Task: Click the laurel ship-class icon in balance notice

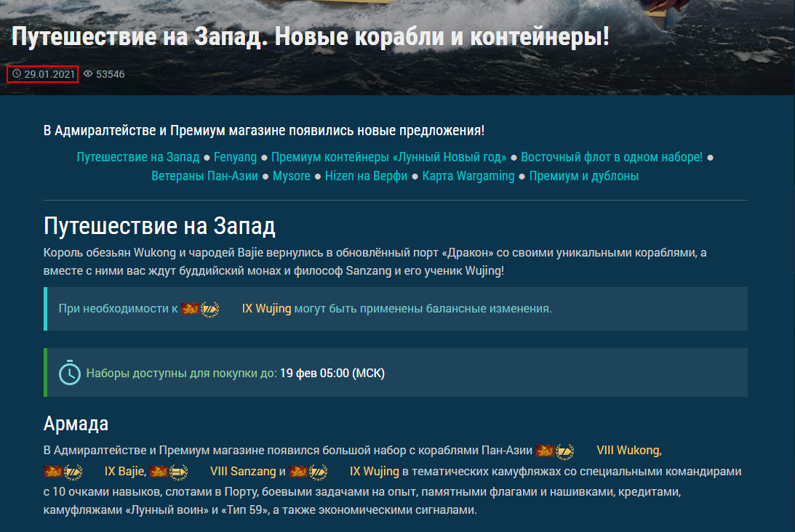Action: coord(210,309)
